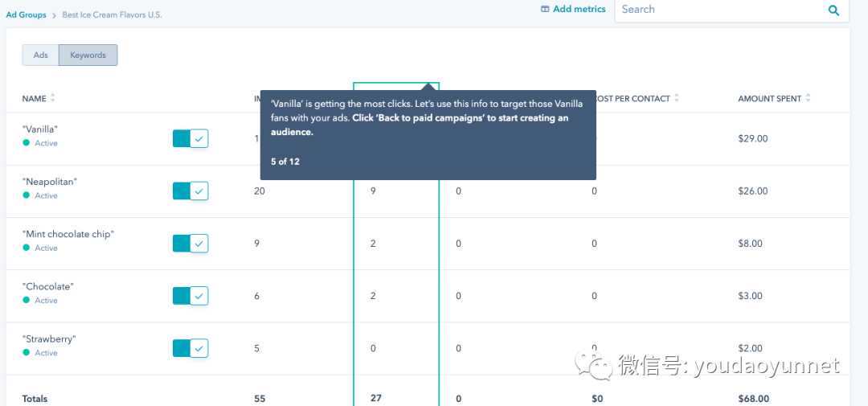The height and width of the screenshot is (406, 868).
Task: Turn off the Mint chocolate chip toggle
Action: [190, 243]
